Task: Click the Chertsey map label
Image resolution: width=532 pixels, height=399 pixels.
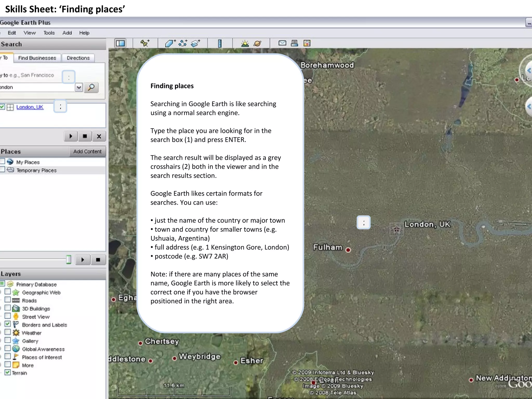Action: click(x=162, y=341)
